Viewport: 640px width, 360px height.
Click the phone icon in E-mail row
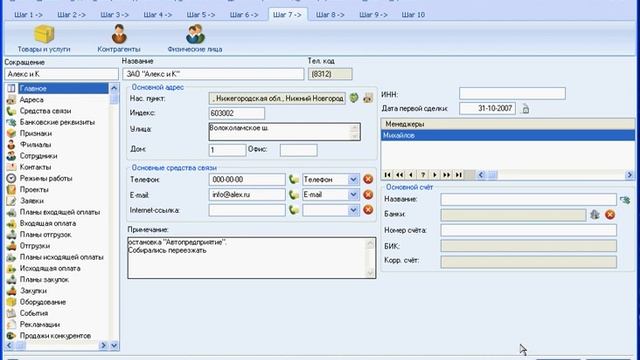293,195
